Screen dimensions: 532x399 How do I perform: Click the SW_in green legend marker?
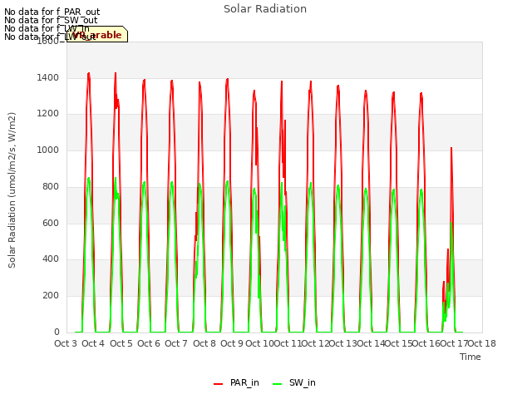pyautogui.click(x=277, y=384)
